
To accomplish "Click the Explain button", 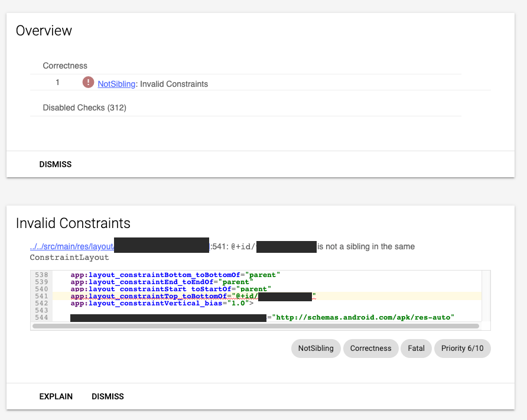I will (56, 396).
